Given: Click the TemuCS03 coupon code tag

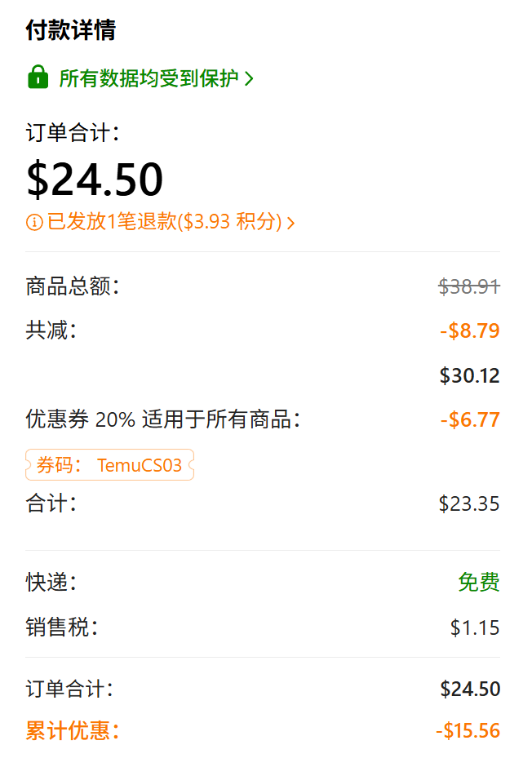Looking at the screenshot, I should coord(110,465).
